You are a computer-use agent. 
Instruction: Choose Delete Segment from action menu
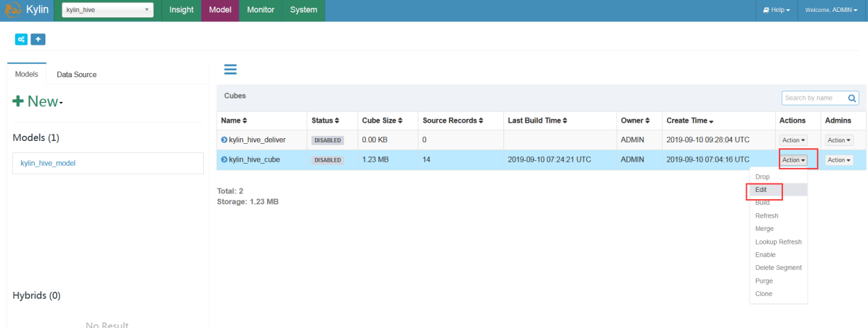pyautogui.click(x=778, y=267)
